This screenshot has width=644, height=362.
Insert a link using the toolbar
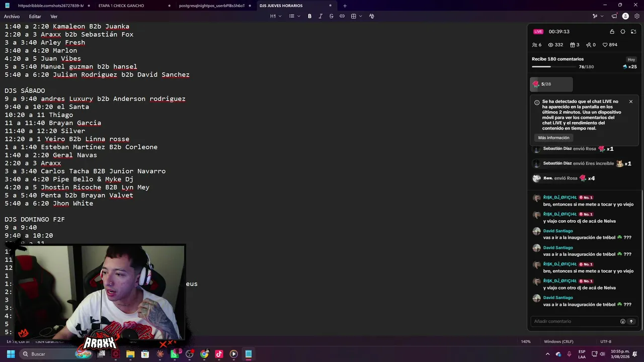[342, 16]
